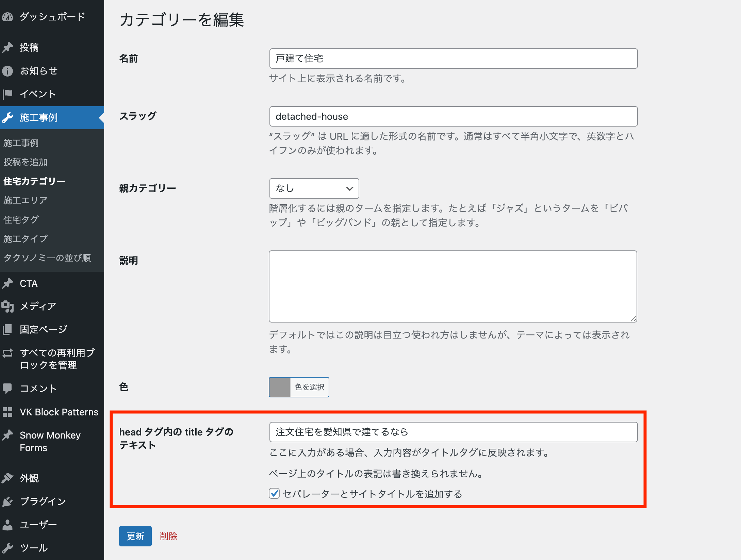Click the user icon for ユーザー
Image resolution: width=741 pixels, height=560 pixels.
7,524
